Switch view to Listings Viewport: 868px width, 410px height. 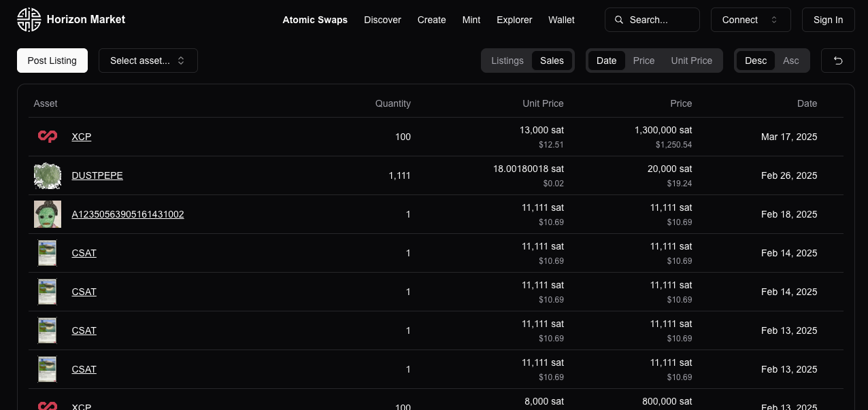click(507, 61)
